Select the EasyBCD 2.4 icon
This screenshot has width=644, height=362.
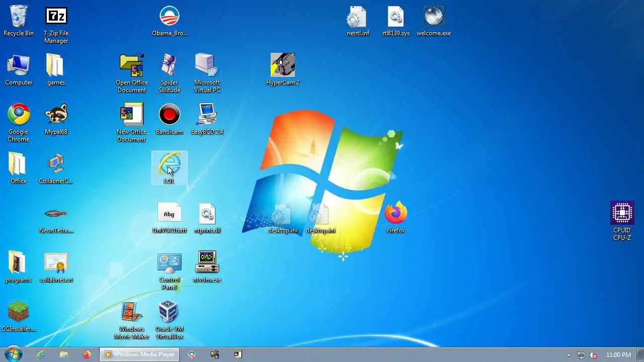pyautogui.click(x=207, y=120)
